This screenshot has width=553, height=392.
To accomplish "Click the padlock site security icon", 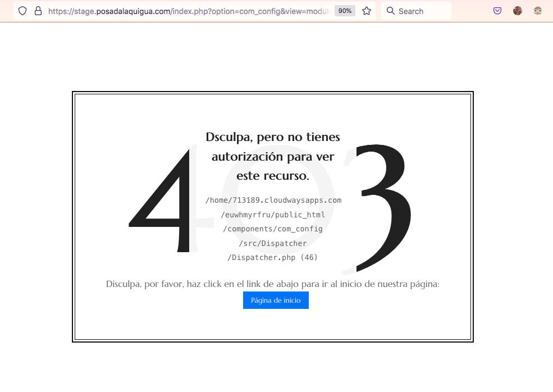I will [x=38, y=11].
